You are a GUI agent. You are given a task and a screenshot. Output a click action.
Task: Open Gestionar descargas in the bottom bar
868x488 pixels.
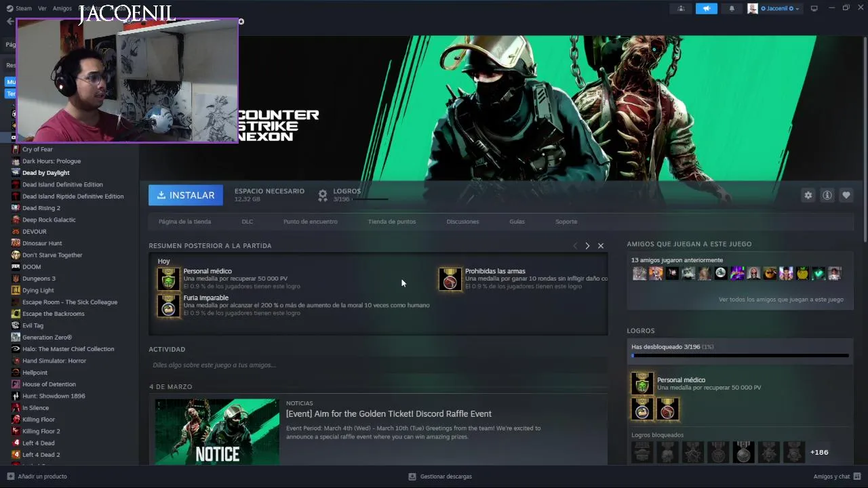coord(440,476)
